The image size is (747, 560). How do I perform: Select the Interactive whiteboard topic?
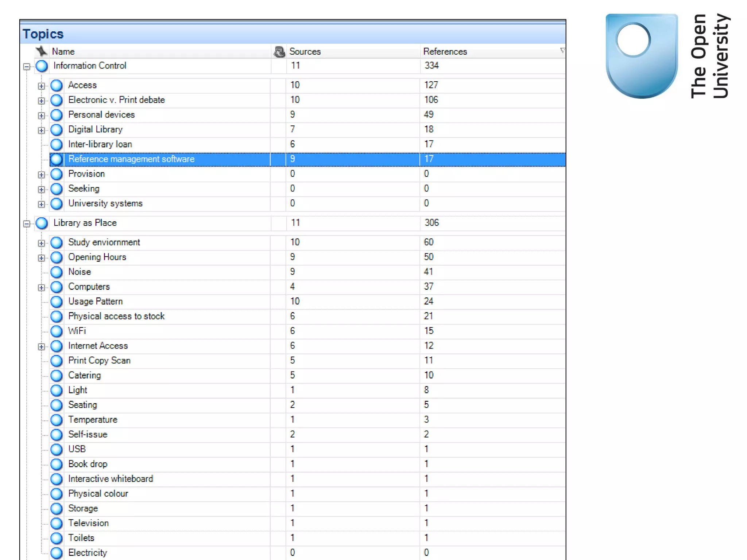(x=111, y=479)
